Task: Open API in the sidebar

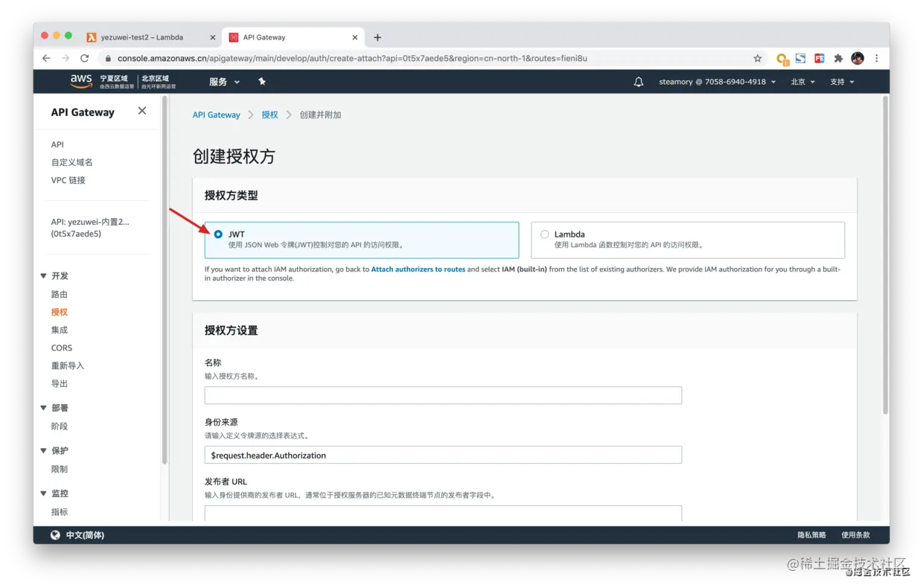Action: coord(57,144)
